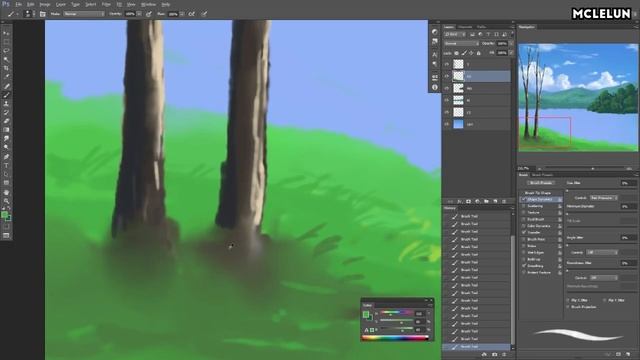Click the Brush Presets button

click(541, 183)
